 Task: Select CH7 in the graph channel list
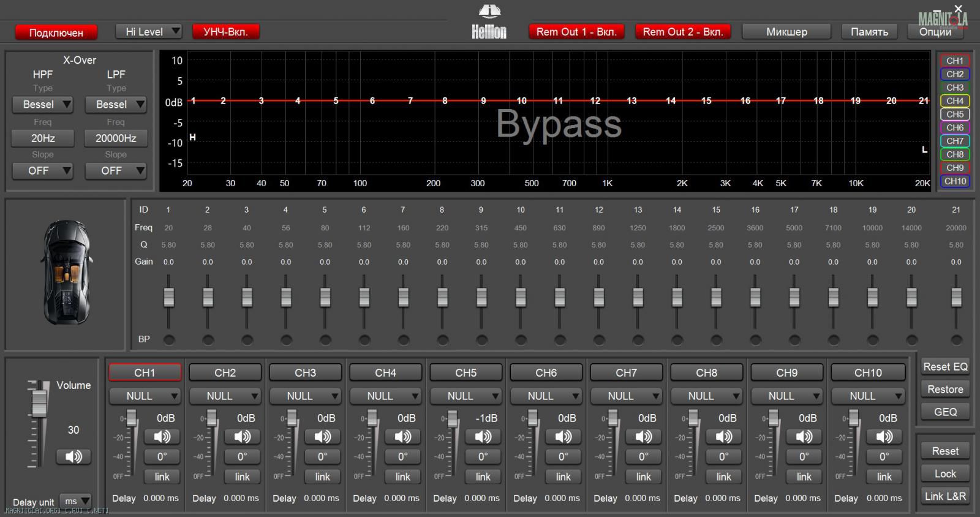coord(955,141)
